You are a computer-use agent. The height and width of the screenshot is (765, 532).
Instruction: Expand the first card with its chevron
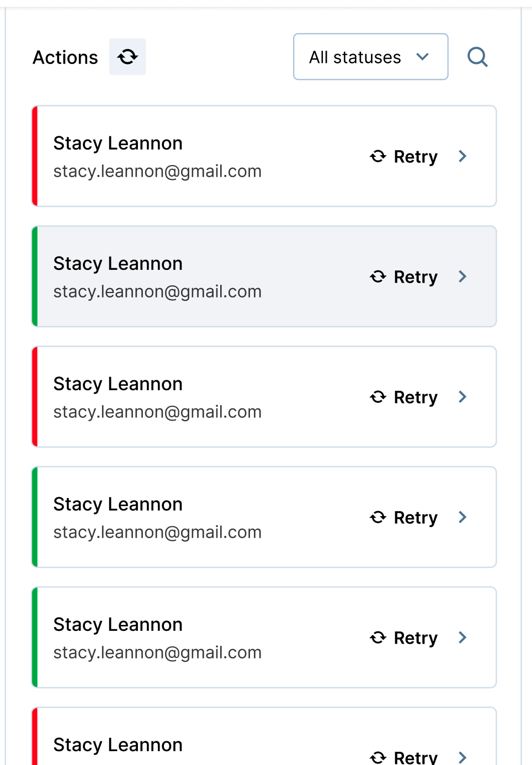pyautogui.click(x=462, y=157)
